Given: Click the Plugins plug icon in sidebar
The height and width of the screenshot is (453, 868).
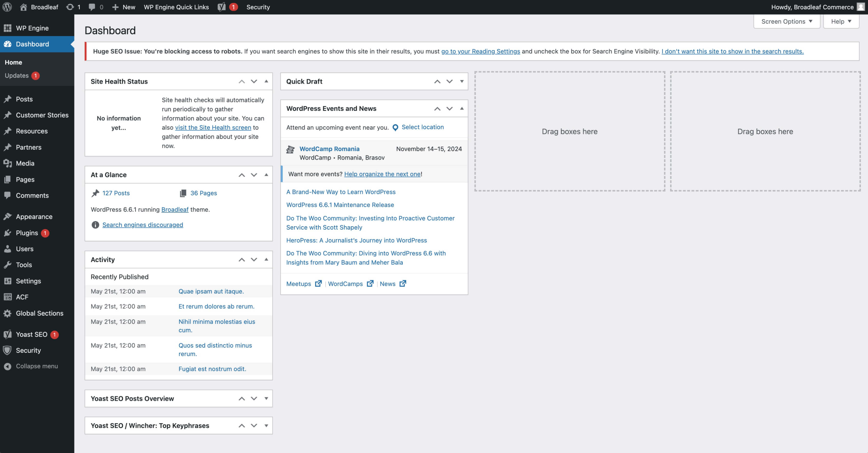Looking at the screenshot, I should [x=7, y=233].
